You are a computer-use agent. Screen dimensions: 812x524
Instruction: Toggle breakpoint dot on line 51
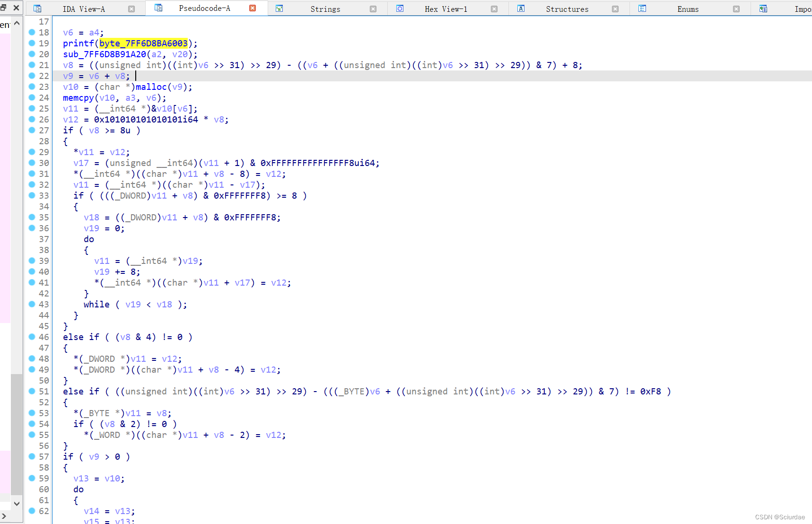coord(32,391)
